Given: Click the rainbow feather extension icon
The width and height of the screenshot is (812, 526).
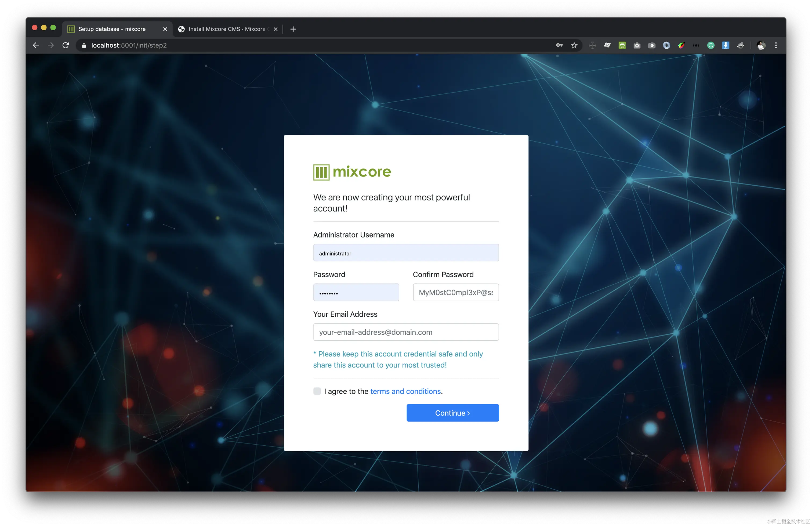Looking at the screenshot, I should tap(681, 45).
